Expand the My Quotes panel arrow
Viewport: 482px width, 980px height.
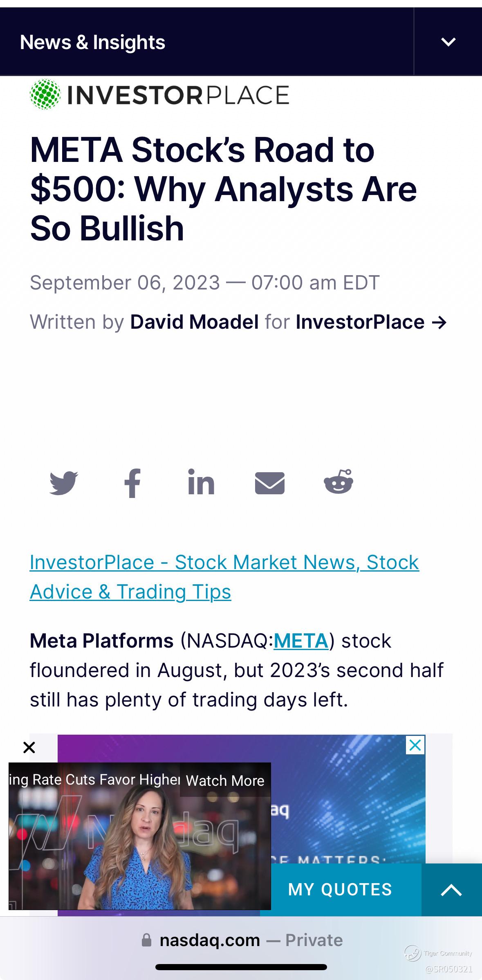[x=452, y=890]
